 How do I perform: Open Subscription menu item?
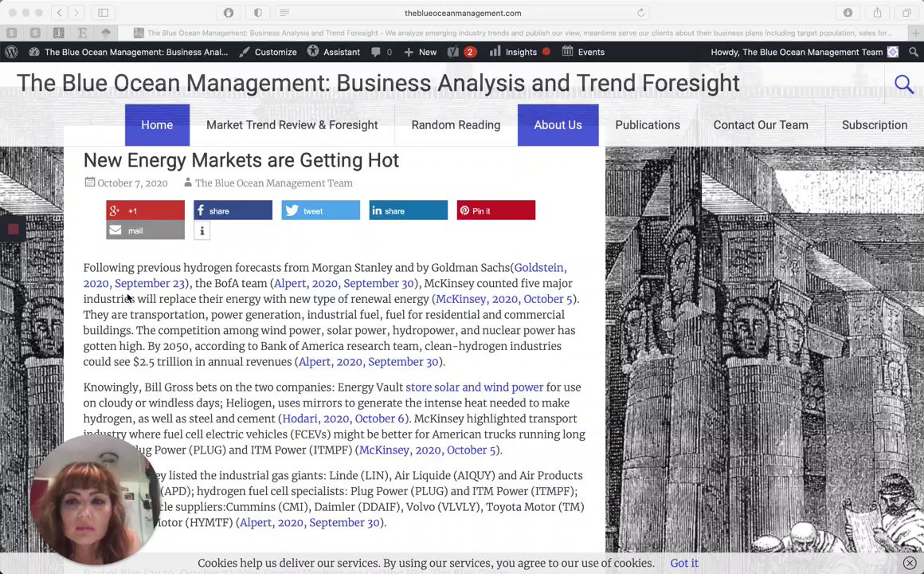(x=875, y=125)
